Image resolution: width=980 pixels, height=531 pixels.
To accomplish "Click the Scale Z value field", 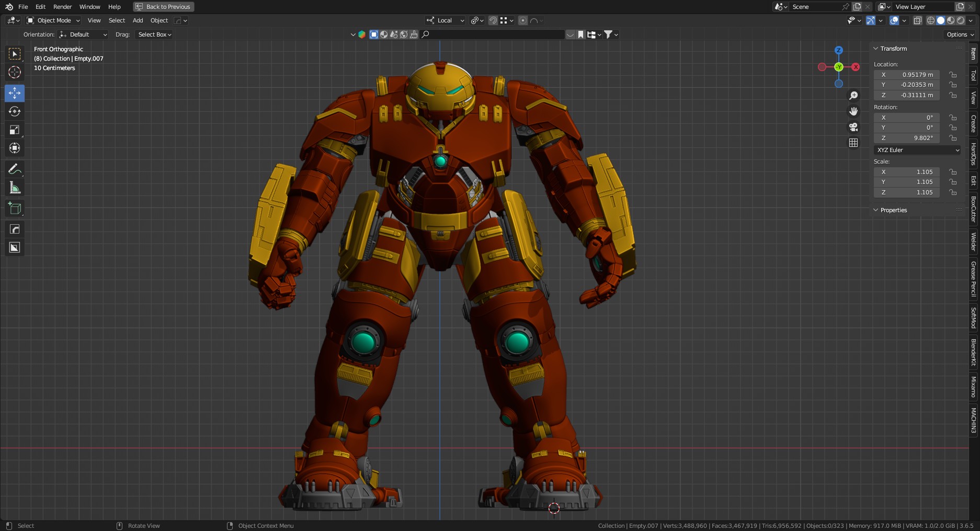I will [x=907, y=192].
